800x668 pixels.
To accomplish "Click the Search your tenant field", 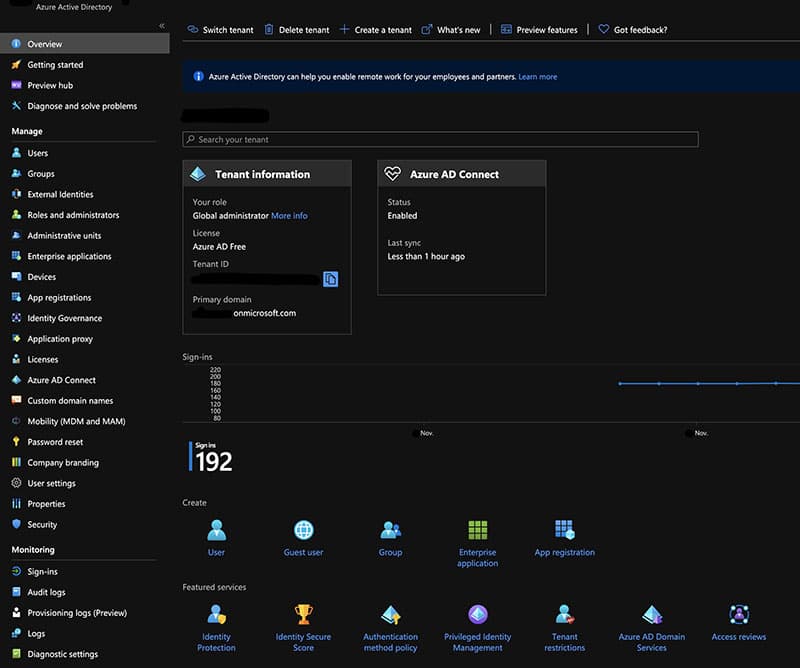I will (x=440, y=139).
